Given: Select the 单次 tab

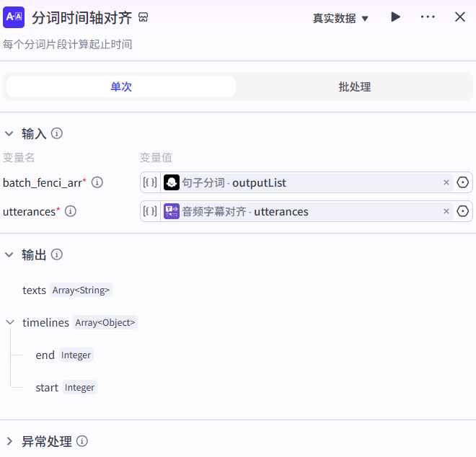Looking at the screenshot, I should pyautogui.click(x=121, y=86).
